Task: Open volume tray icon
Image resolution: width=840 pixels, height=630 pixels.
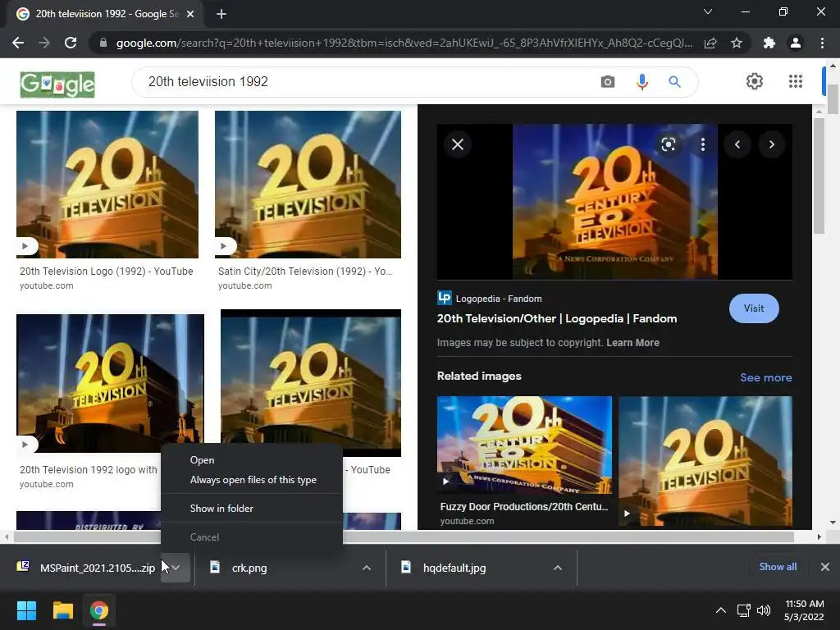Action: point(764,610)
